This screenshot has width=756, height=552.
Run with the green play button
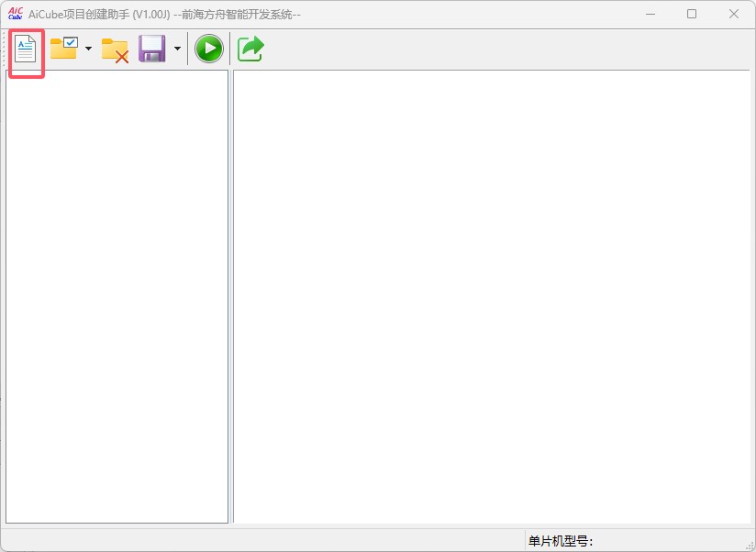[x=209, y=49]
